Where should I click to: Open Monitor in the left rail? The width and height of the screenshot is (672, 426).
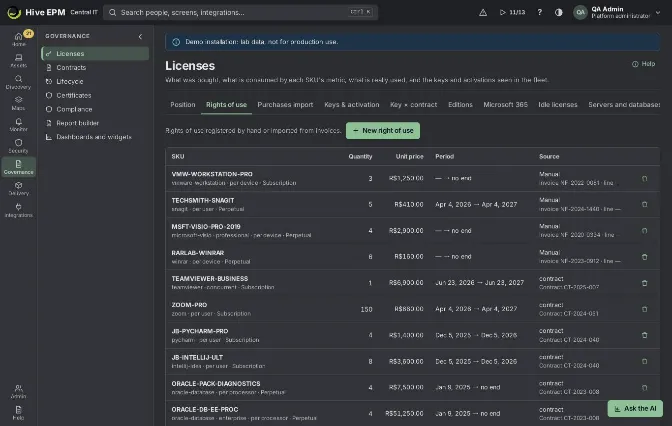pyautogui.click(x=18, y=124)
